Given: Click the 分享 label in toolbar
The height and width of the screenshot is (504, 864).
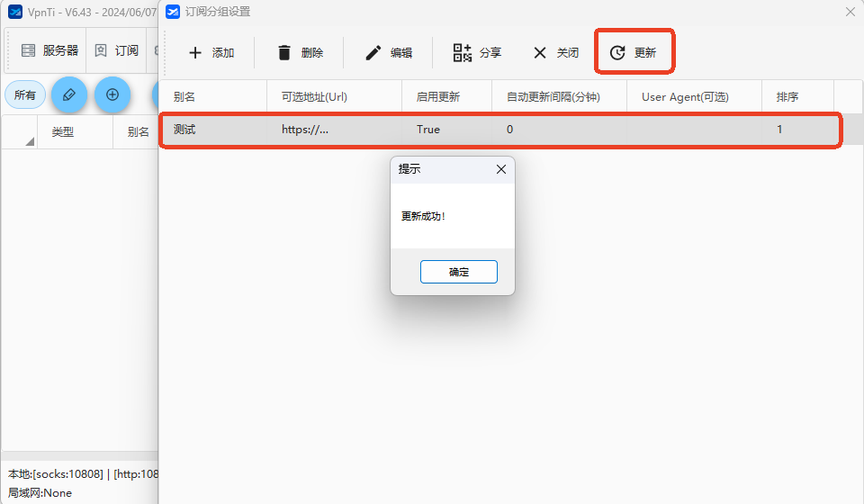Looking at the screenshot, I should [490, 53].
